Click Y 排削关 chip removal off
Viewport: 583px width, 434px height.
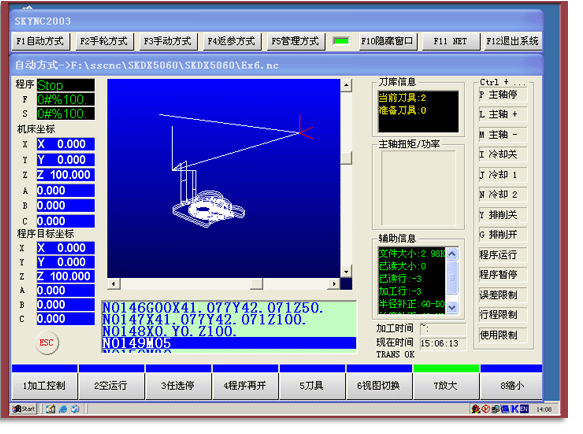[x=502, y=215]
